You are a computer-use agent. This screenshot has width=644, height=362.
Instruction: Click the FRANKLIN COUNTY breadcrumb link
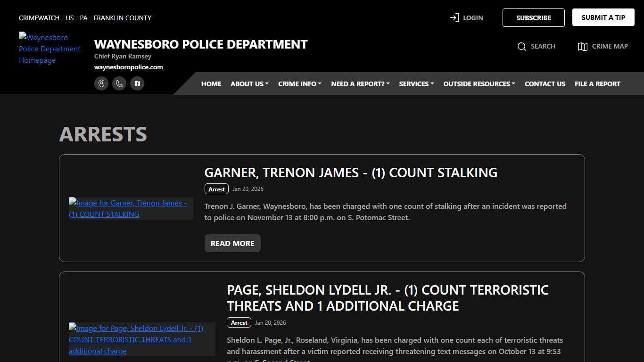pos(122,18)
